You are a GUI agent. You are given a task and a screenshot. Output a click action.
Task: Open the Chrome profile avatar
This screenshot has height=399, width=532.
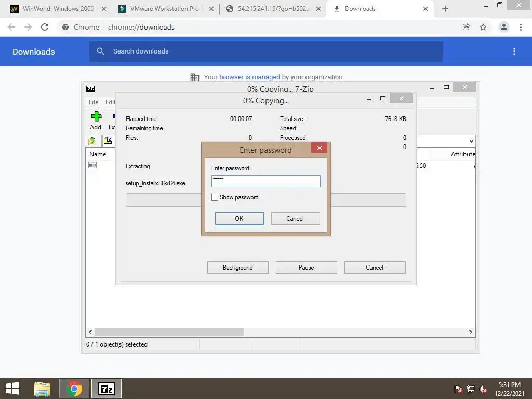coord(504,27)
